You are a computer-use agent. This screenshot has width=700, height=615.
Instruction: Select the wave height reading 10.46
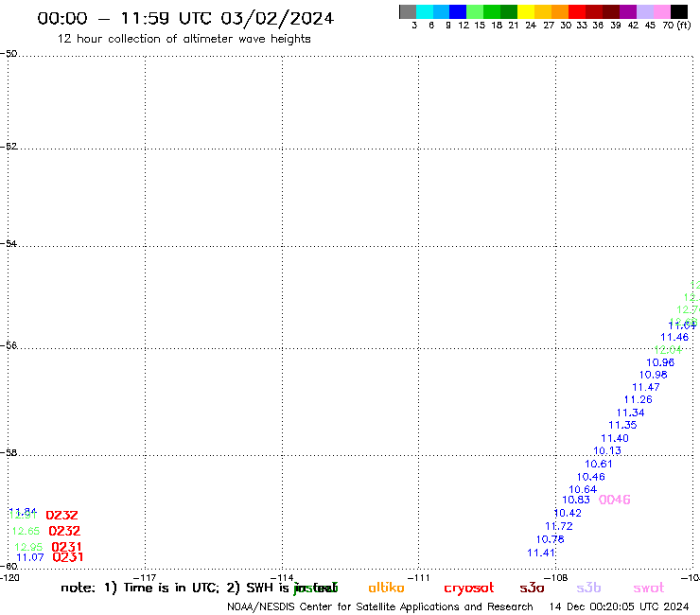[x=590, y=477]
